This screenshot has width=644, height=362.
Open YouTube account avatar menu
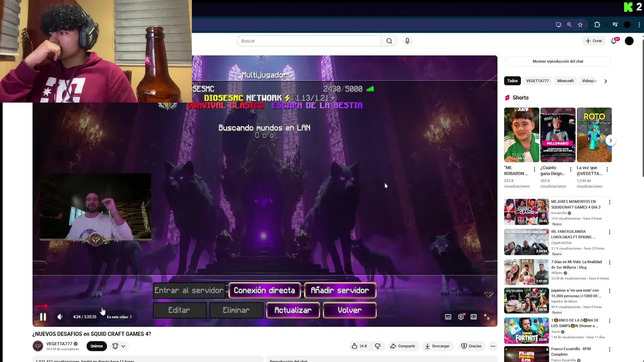pyautogui.click(x=629, y=41)
